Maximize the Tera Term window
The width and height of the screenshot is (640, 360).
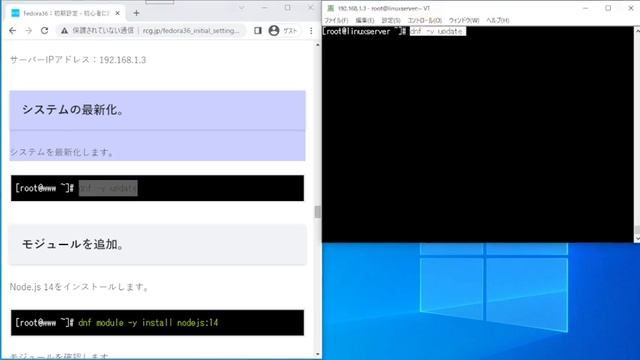click(608, 8)
